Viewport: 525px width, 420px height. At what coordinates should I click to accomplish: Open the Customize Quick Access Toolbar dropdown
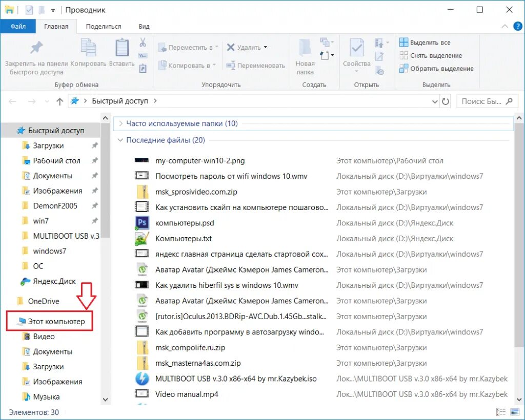(53, 10)
